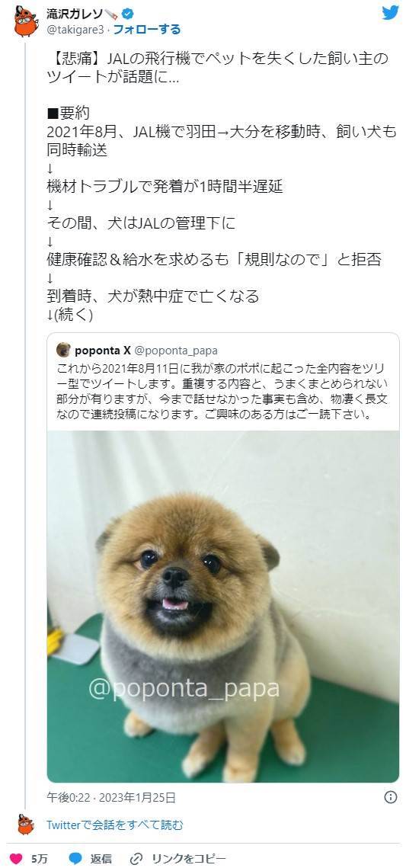The image size is (406, 868).
Task: Click the poponta X quoted author name
Action: (102, 350)
